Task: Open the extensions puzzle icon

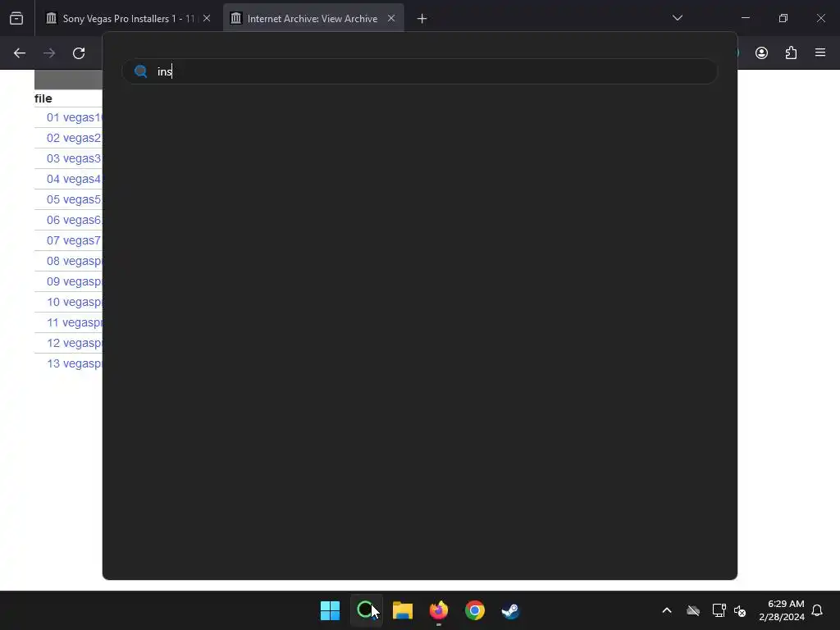Action: click(x=791, y=52)
